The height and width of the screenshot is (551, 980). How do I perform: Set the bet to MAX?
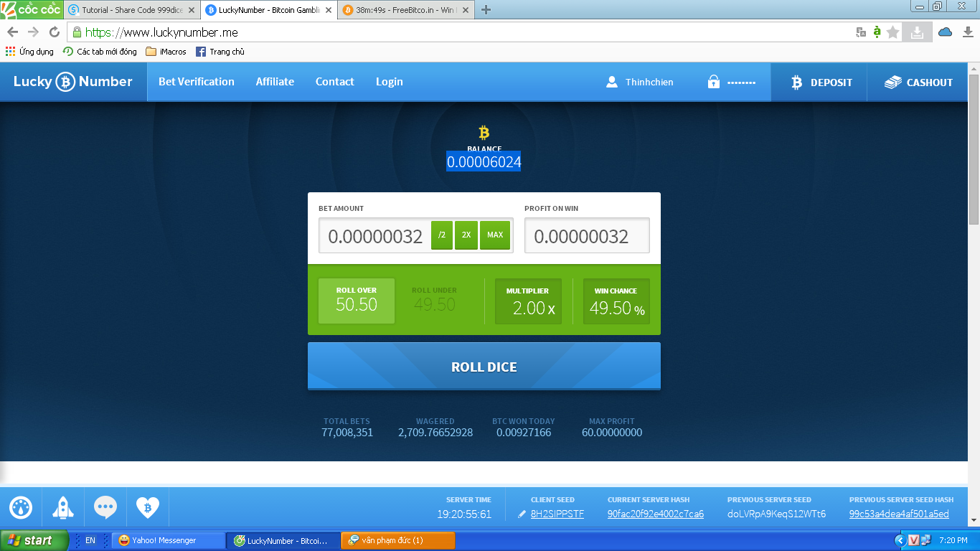pos(495,235)
